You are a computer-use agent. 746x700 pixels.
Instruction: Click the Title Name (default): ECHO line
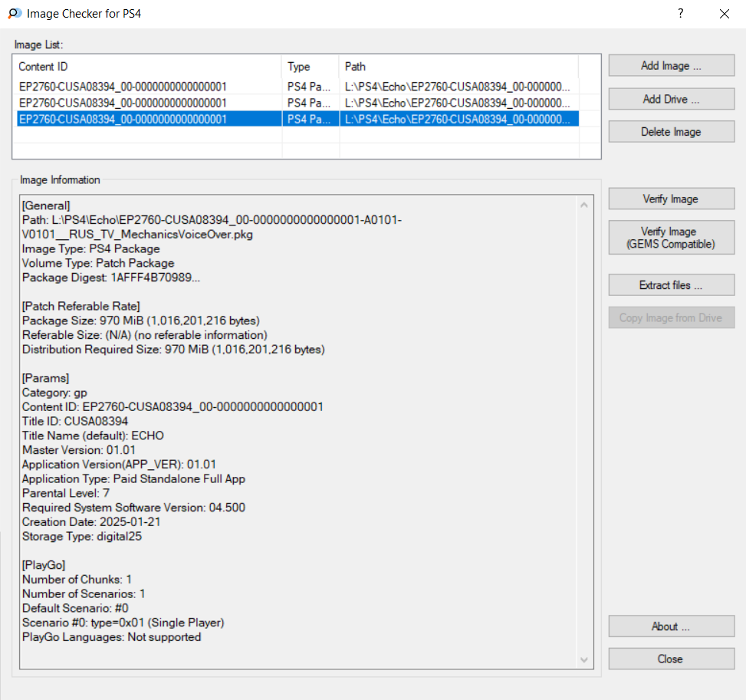coord(93,435)
